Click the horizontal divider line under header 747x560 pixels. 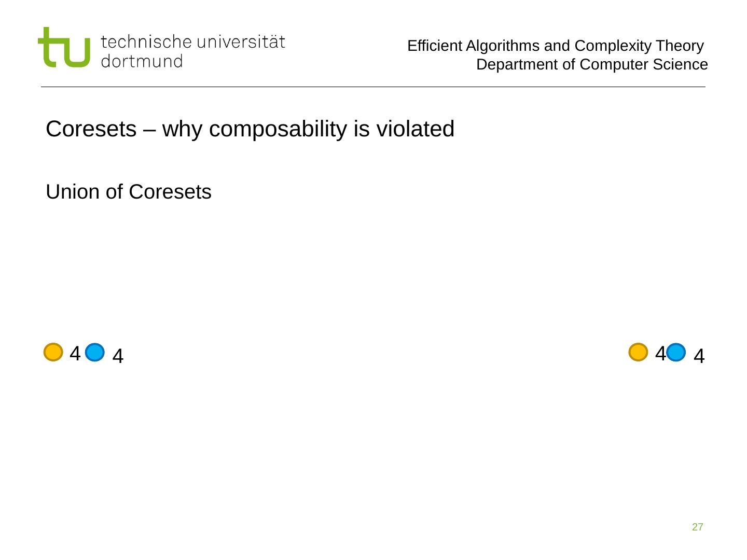click(374, 87)
